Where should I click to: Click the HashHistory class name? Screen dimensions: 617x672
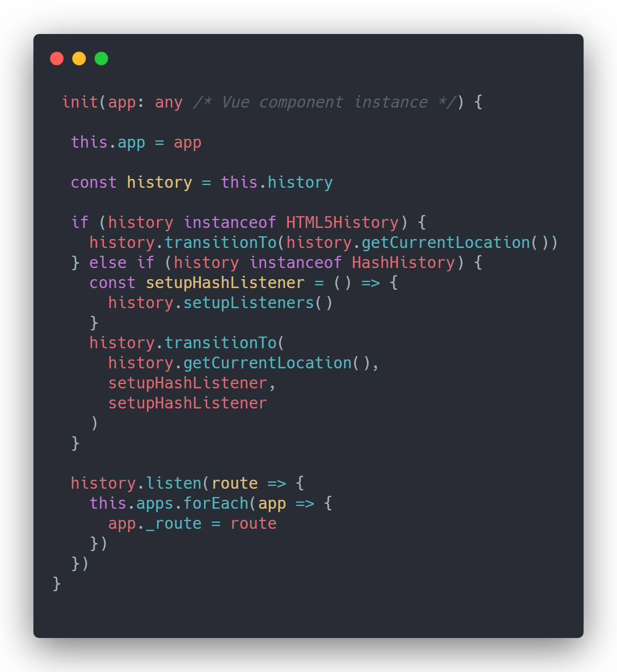(404, 263)
